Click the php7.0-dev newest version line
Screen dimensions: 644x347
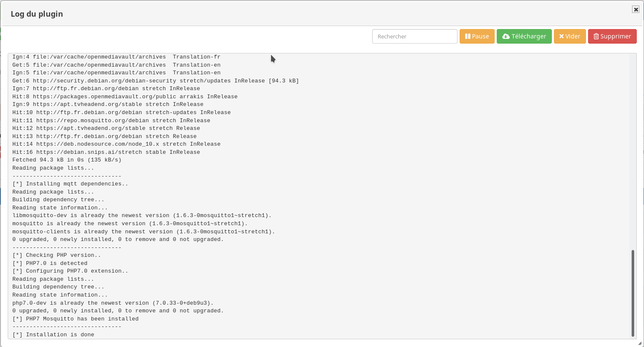click(113, 303)
